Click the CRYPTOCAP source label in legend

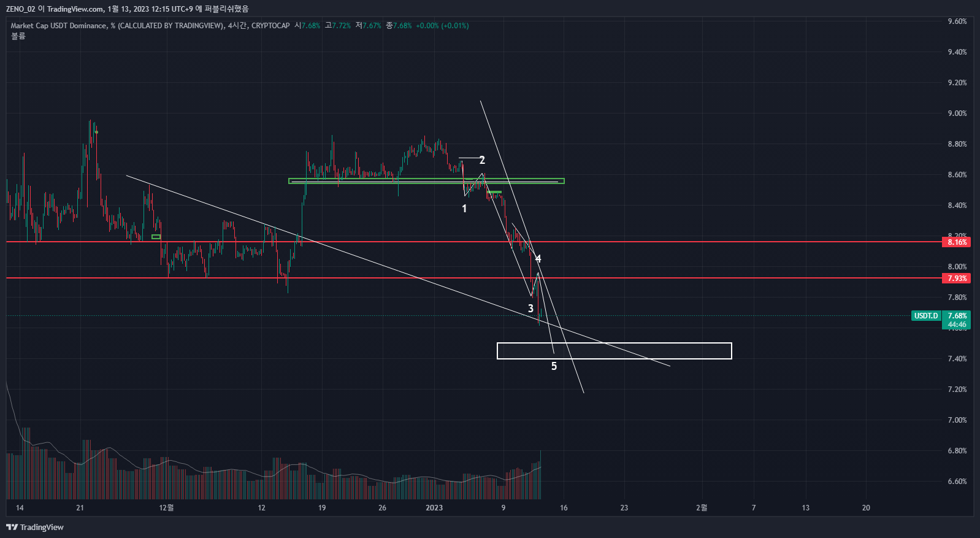(270, 26)
